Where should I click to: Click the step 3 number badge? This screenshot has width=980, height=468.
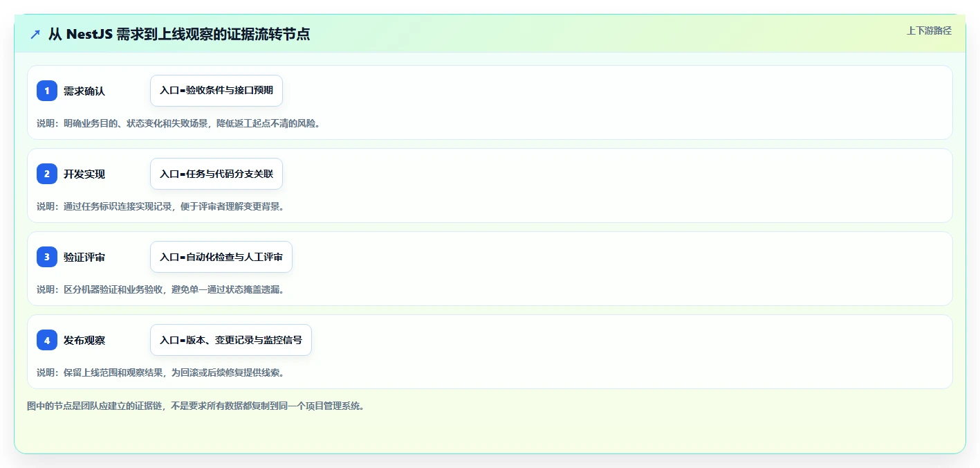[x=47, y=257]
